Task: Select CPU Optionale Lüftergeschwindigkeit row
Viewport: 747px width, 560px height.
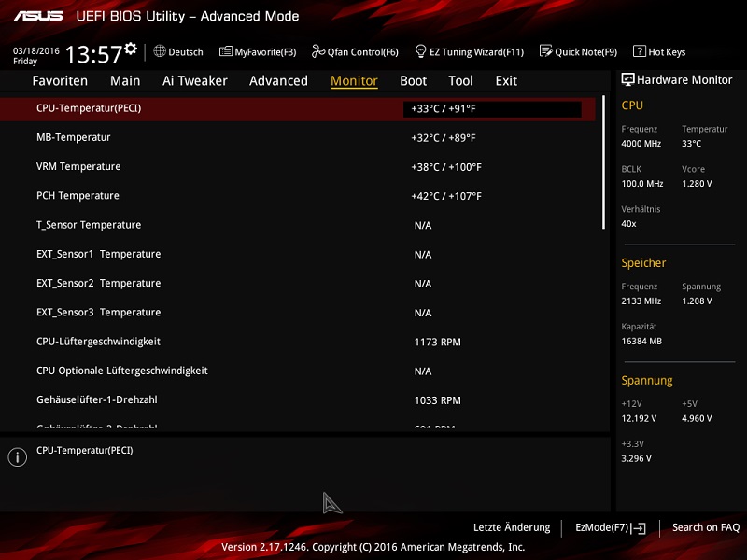Action: coord(298,371)
